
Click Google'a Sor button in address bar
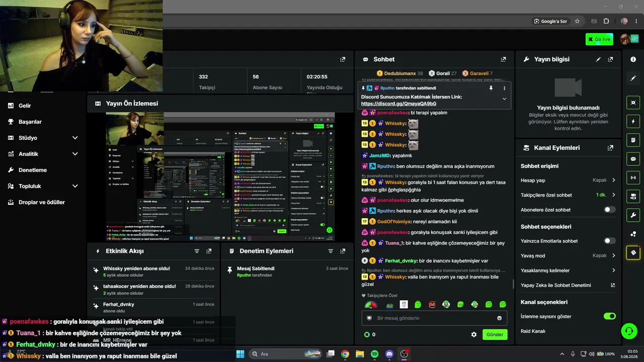[551, 21]
